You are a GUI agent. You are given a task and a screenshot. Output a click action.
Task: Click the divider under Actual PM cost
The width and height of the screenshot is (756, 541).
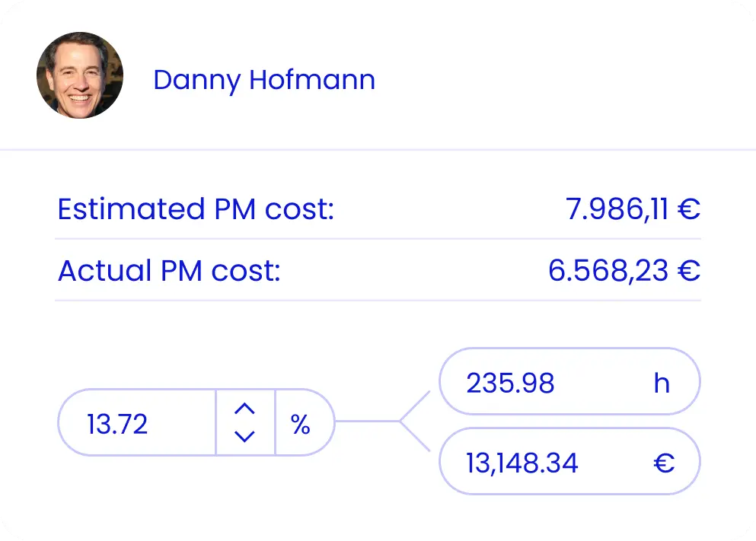point(378,300)
